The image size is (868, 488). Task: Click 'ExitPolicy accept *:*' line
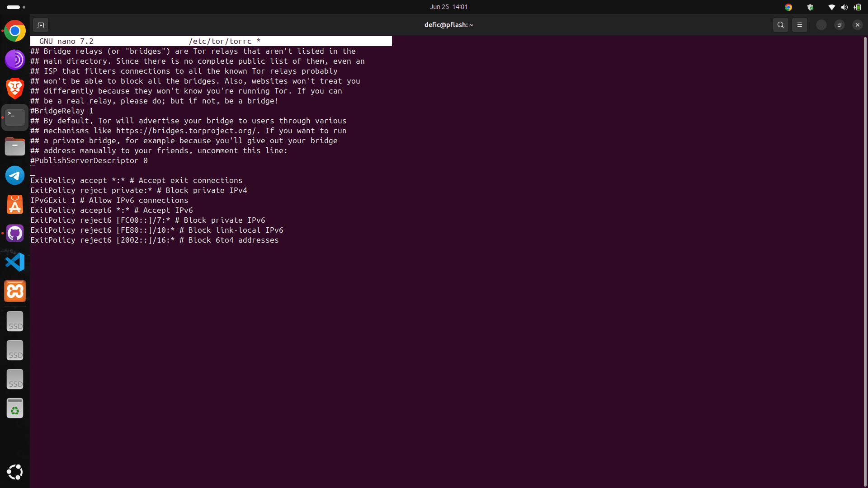point(137,180)
